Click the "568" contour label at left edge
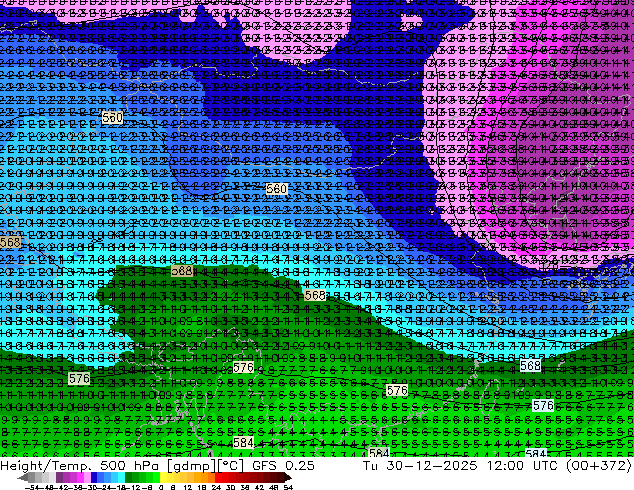The image size is (634, 490). [10, 242]
